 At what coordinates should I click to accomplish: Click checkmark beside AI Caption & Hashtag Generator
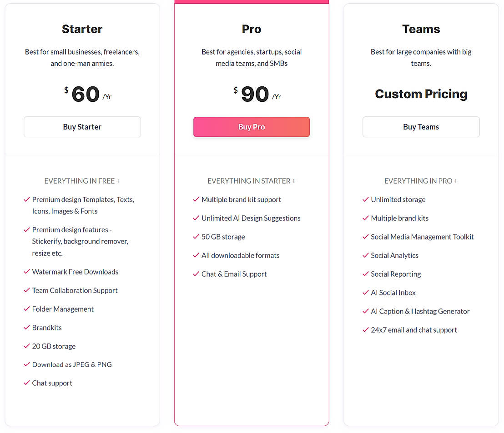tap(365, 311)
